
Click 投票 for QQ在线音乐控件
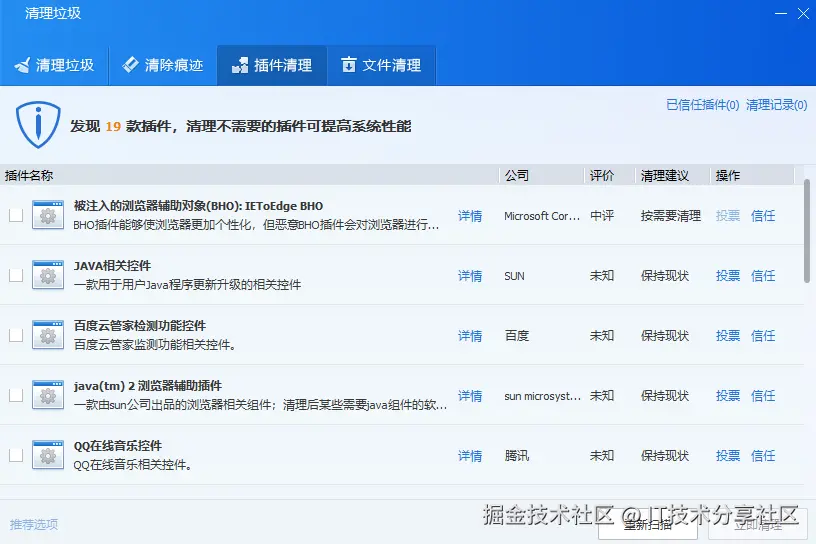coord(728,456)
